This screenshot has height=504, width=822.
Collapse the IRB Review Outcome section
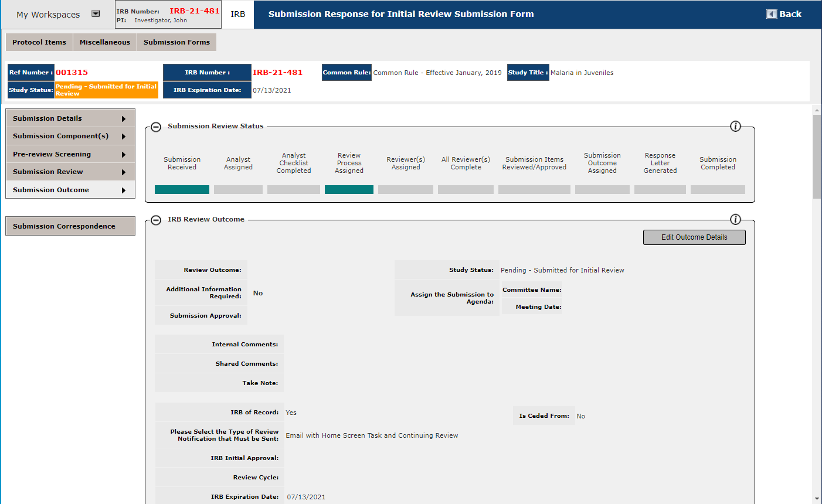click(156, 220)
